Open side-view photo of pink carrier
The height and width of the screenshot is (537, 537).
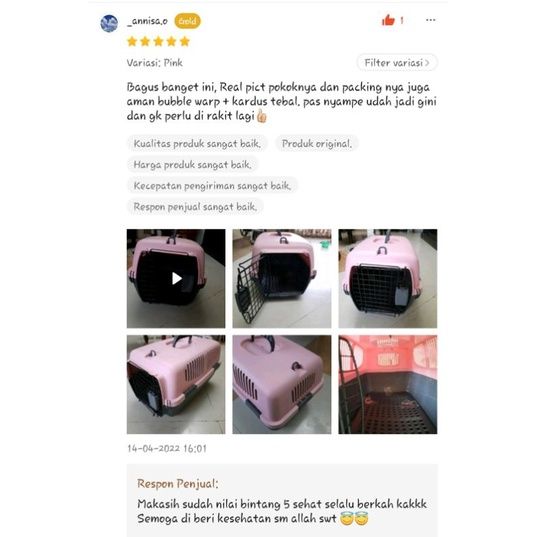pyautogui.click(x=176, y=384)
